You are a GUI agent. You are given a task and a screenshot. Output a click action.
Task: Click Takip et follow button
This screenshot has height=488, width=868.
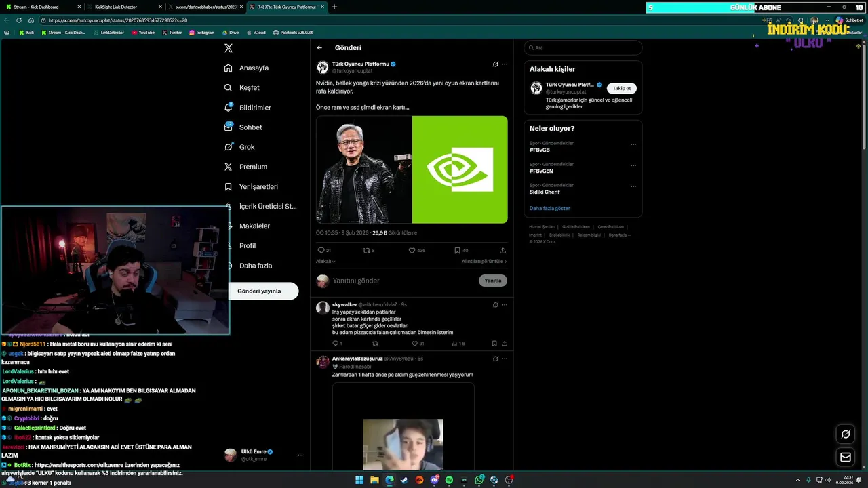coord(622,88)
